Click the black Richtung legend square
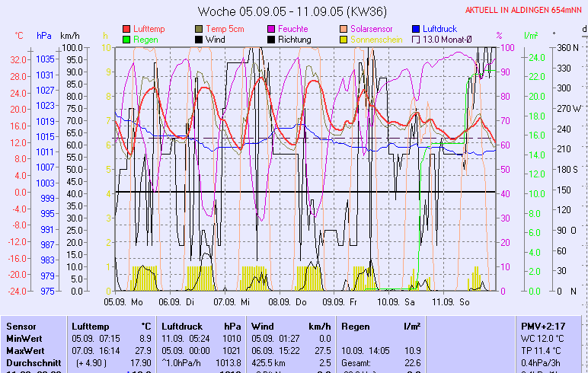Screen dimensions: 588x373 point(271,39)
